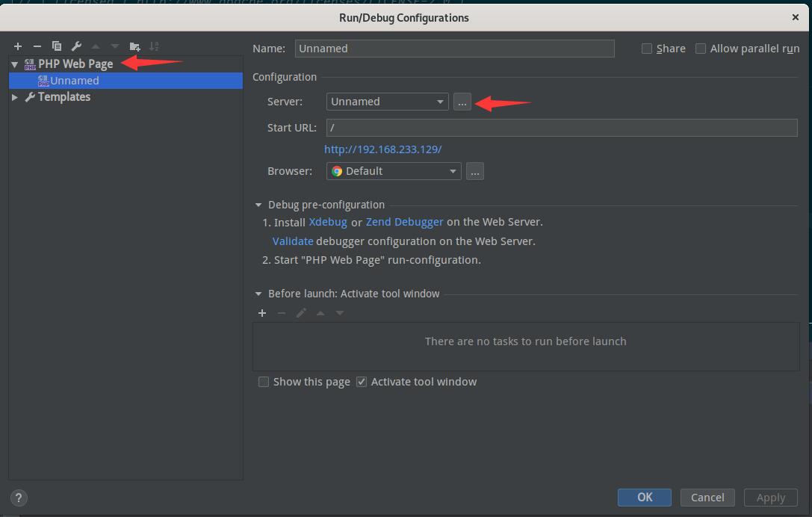The image size is (812, 517).
Task: Collapse Debug pre-configuration section
Action: click(258, 205)
